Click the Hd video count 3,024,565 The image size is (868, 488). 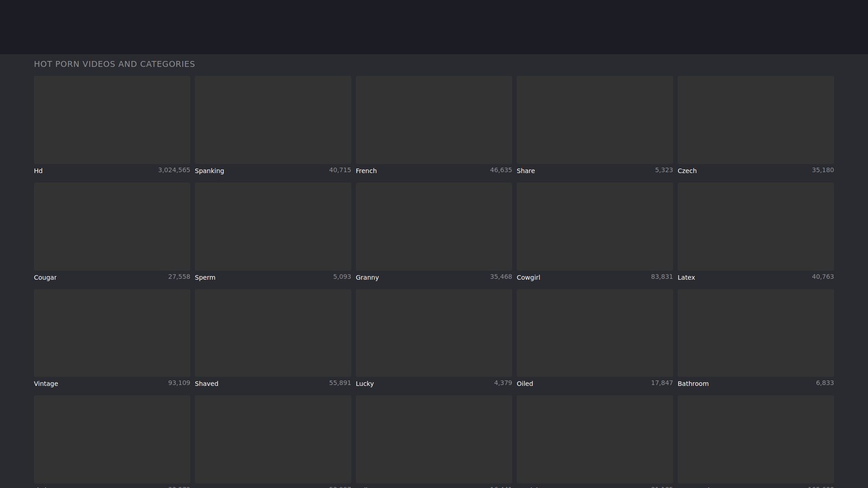tap(174, 170)
